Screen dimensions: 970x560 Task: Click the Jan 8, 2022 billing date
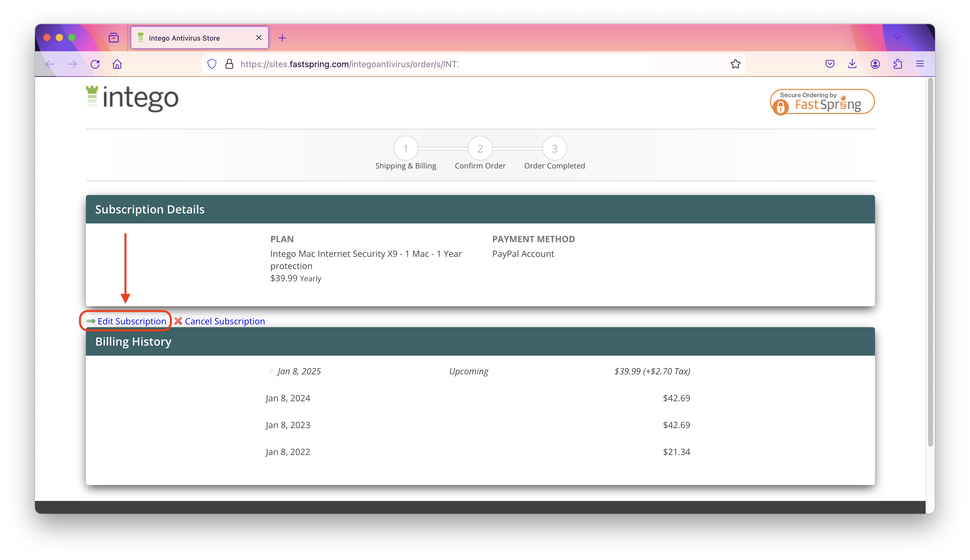point(288,452)
